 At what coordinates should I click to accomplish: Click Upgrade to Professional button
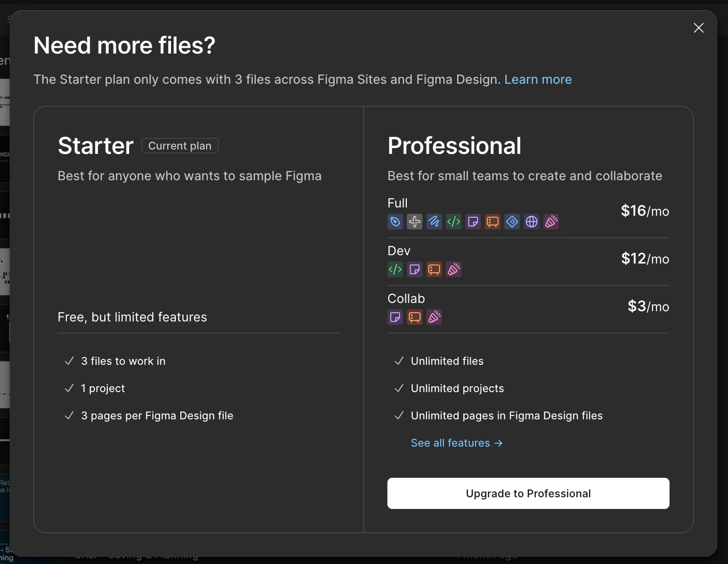coord(528,493)
